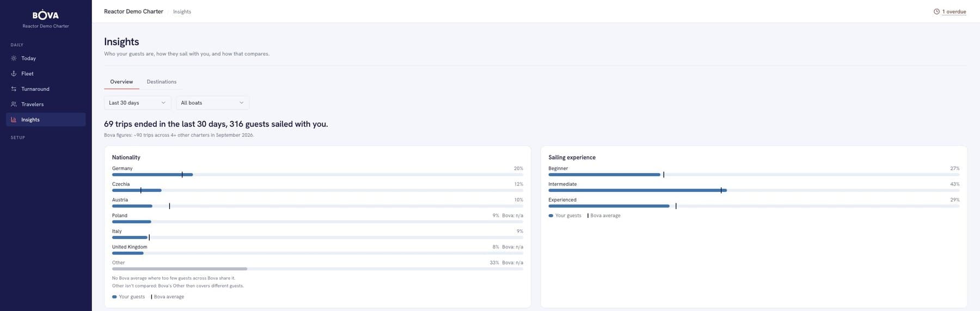
Task: Click the 20% value for Germany
Action: 518,168
